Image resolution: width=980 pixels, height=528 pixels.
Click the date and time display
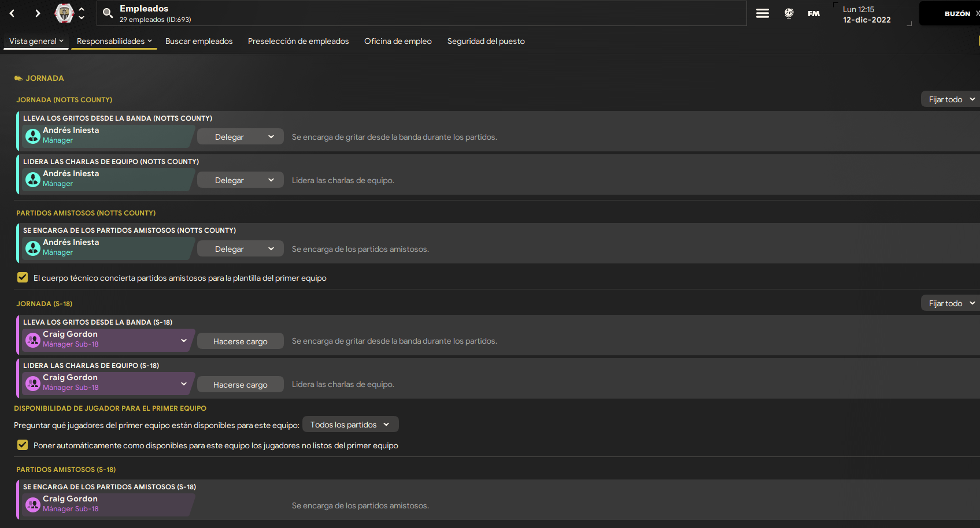tap(867, 14)
